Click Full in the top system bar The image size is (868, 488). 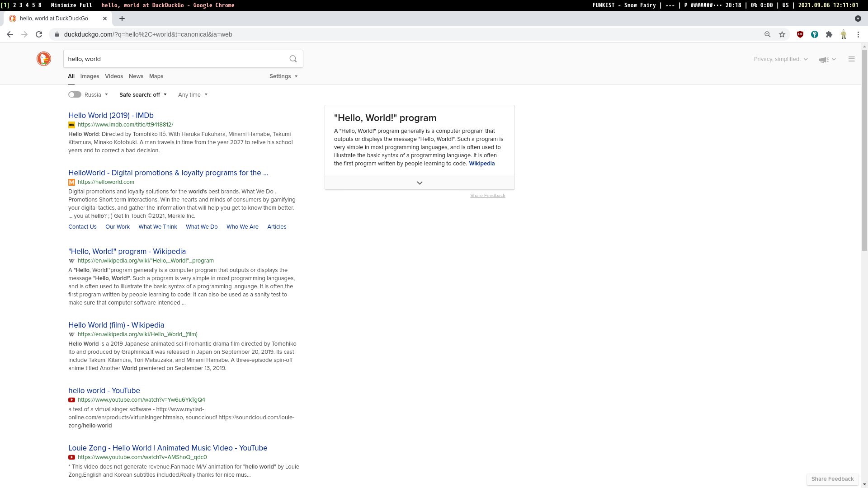click(x=85, y=5)
